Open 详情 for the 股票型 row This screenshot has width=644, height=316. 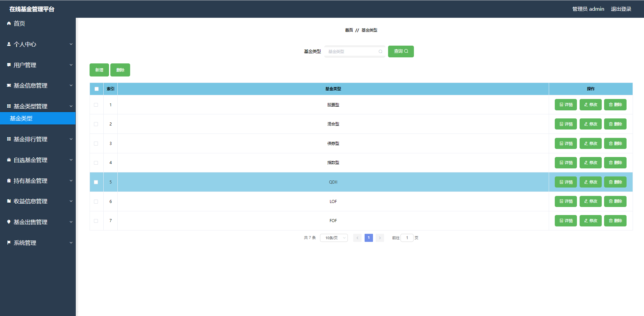click(x=566, y=105)
